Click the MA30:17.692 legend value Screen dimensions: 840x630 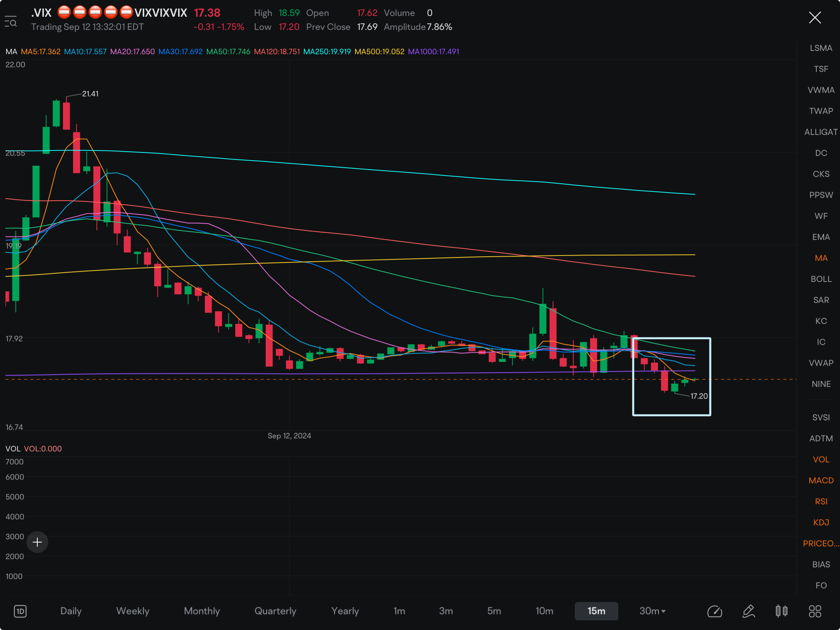pos(180,52)
